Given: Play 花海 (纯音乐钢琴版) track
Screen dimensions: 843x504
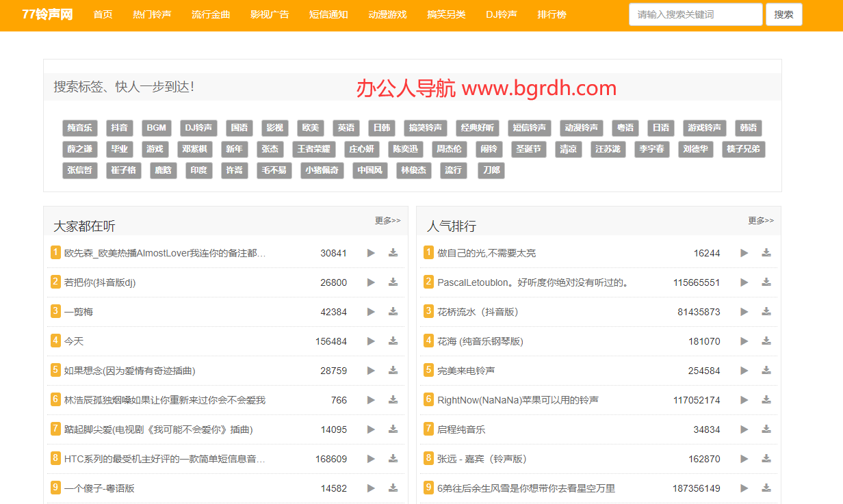Looking at the screenshot, I should (x=744, y=341).
